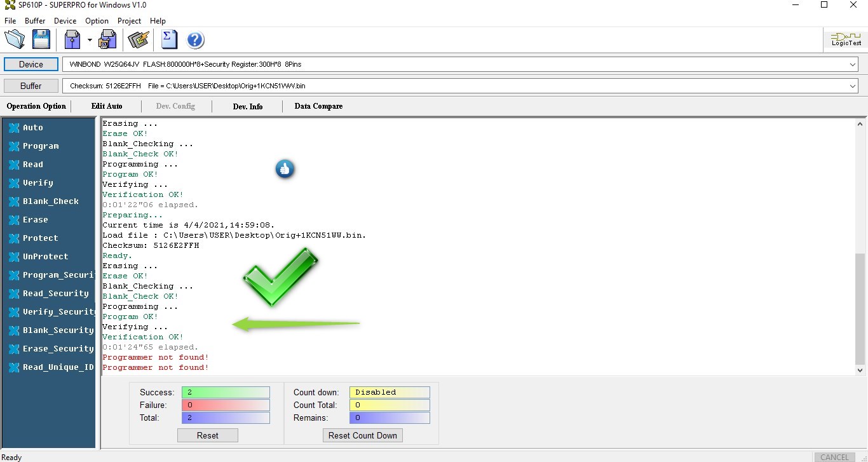This screenshot has height=462, width=868.
Task: Click the 'Current time is 4/4/2021' log line
Action: pyautogui.click(x=189, y=225)
